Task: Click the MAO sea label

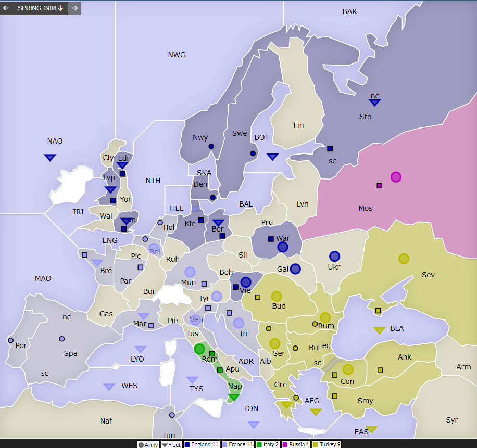Action: coord(43,278)
